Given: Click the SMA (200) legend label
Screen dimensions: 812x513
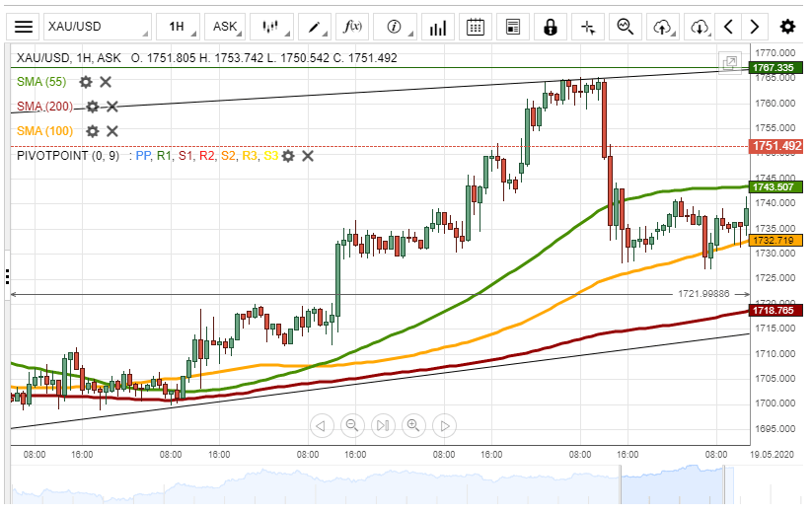Looking at the screenshot, I should coord(44,107).
